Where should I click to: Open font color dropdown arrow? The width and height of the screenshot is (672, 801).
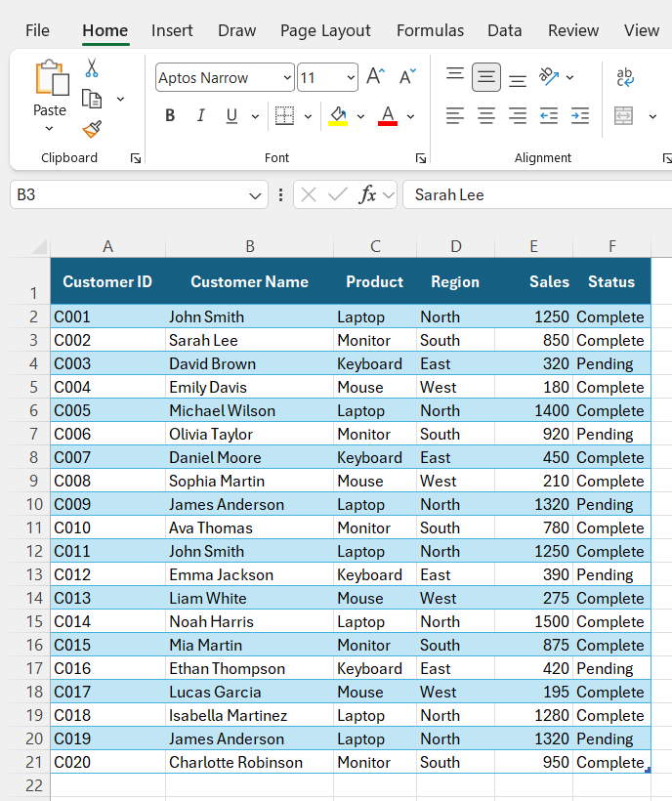click(x=410, y=116)
